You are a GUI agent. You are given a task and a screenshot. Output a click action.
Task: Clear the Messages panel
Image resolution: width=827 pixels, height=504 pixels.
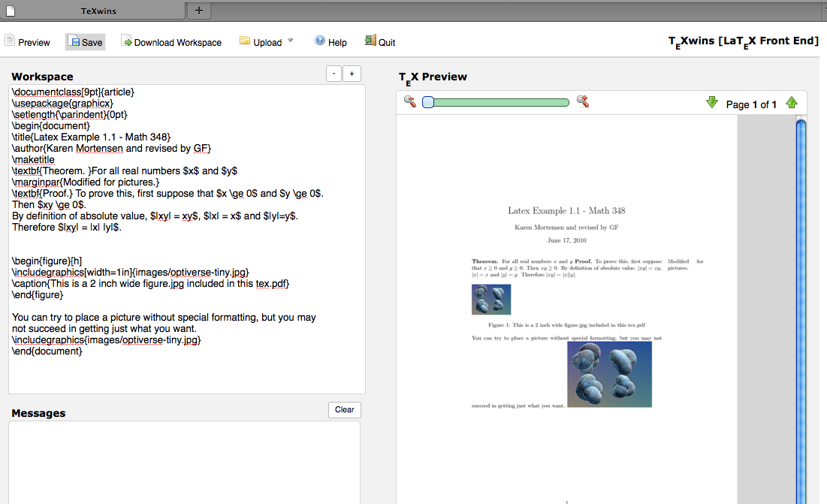coord(344,409)
